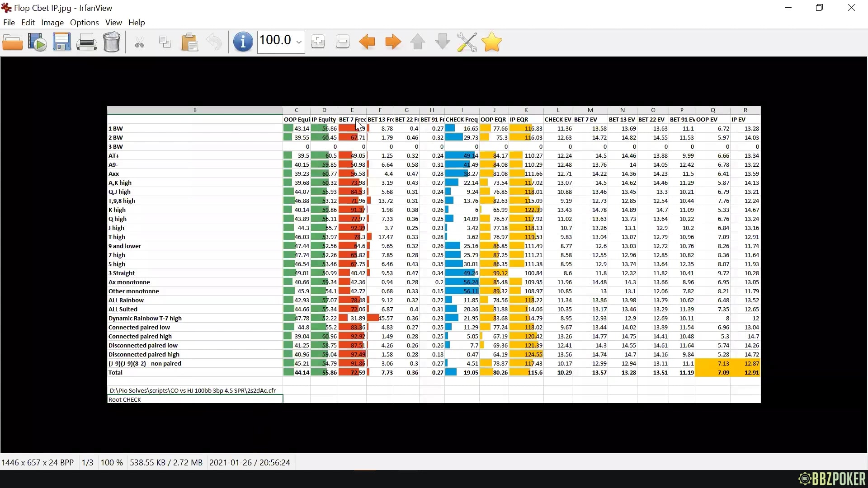Open a new image file
868x488 pixels.
[13, 42]
